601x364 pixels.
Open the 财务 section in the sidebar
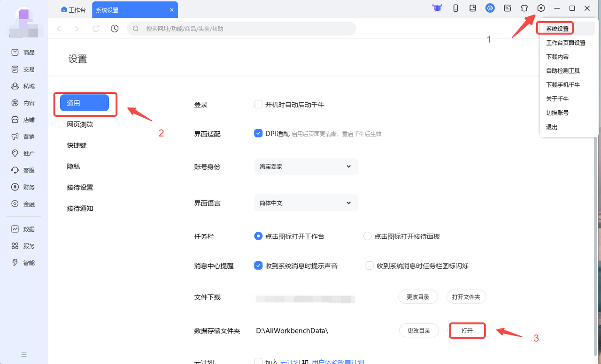click(23, 187)
